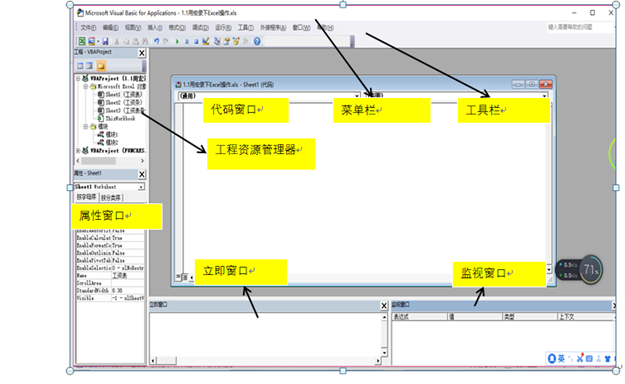The image size is (625, 384).
Task: Click the greyed Toolbox icon
Action: (x=246, y=41)
